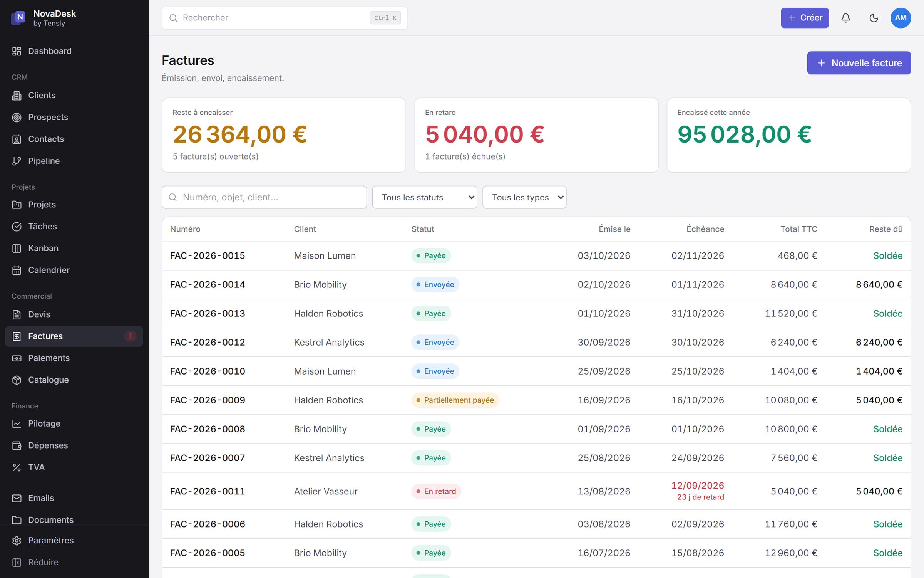This screenshot has width=924, height=578.
Task: Open Tâches checkmark icon
Action: 17,227
